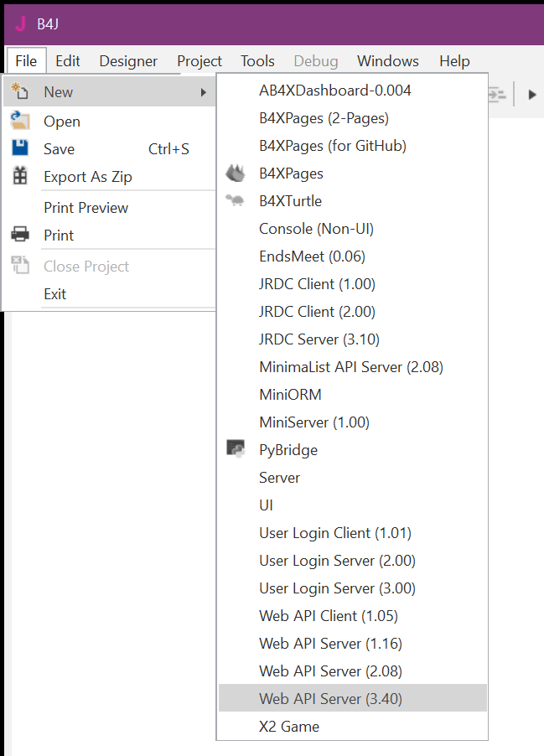Select the Server template
The width and height of the screenshot is (544, 756).
tap(353, 478)
